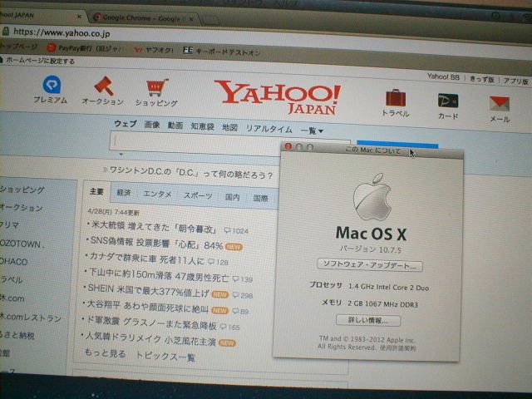
Task: Click the トピックス一覧 link
Action: pos(165,356)
